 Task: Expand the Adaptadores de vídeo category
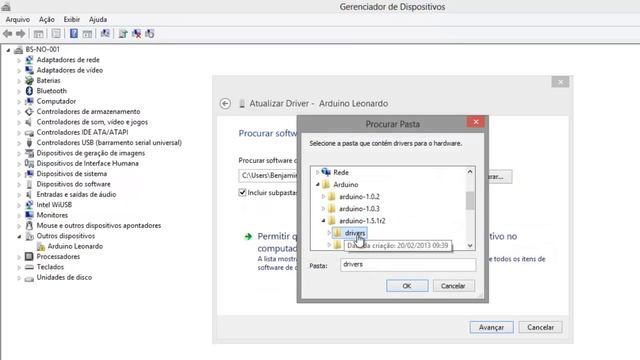pyautogui.click(x=19, y=70)
